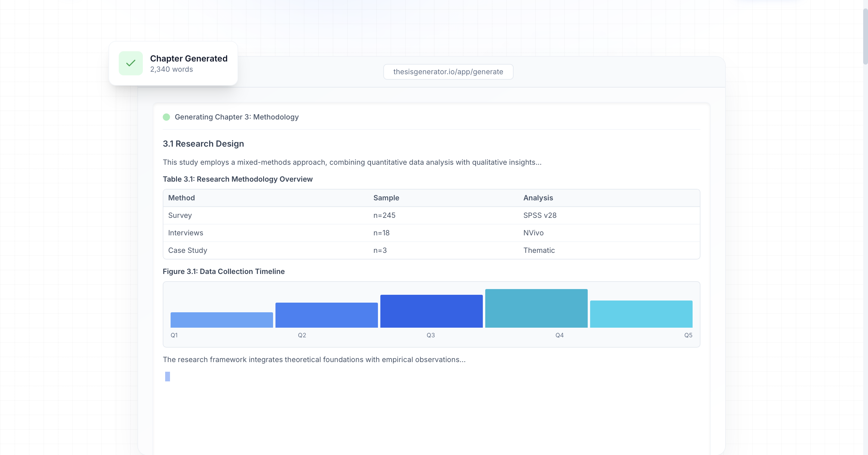Click the URL bar showing thesisgenerator.io/app/generate
Screen dimensions: 868x455
(448, 72)
